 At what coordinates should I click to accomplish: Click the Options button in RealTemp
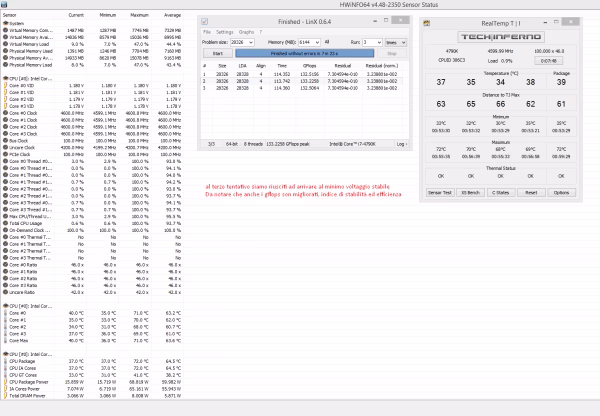561,193
